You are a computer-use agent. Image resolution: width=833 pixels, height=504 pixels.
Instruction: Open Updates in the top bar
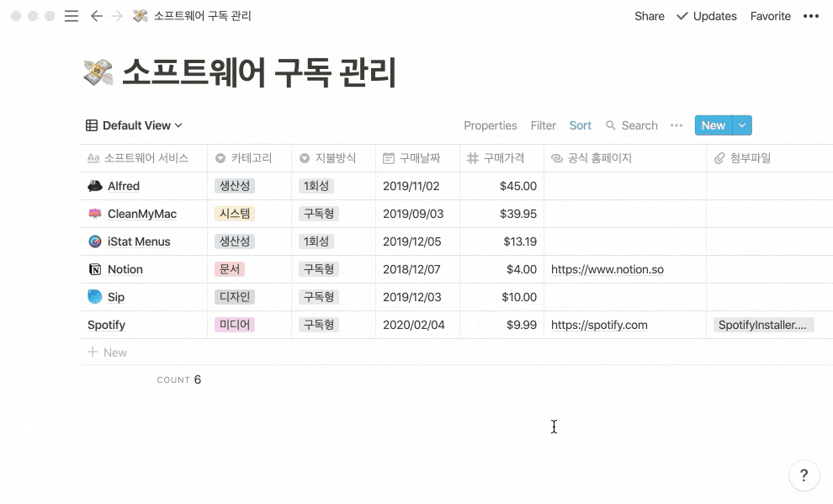point(707,16)
